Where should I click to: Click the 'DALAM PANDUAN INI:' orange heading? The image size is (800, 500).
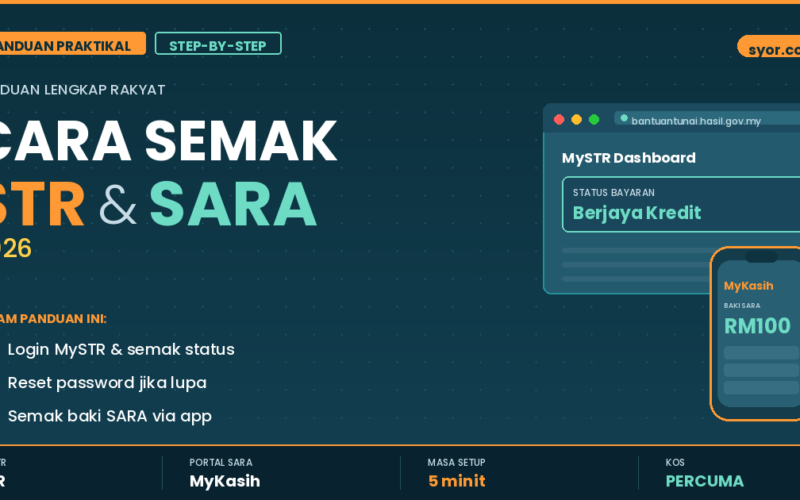tap(53, 319)
